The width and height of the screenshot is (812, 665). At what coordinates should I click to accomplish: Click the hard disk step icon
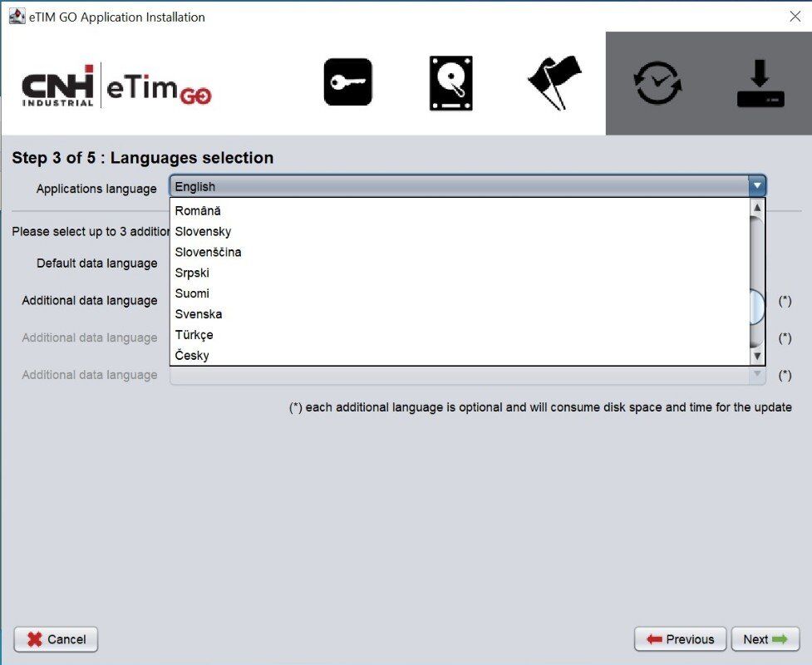coord(451,83)
